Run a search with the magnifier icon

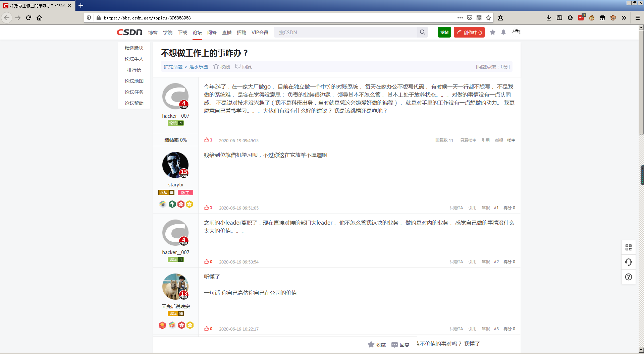[x=422, y=32]
